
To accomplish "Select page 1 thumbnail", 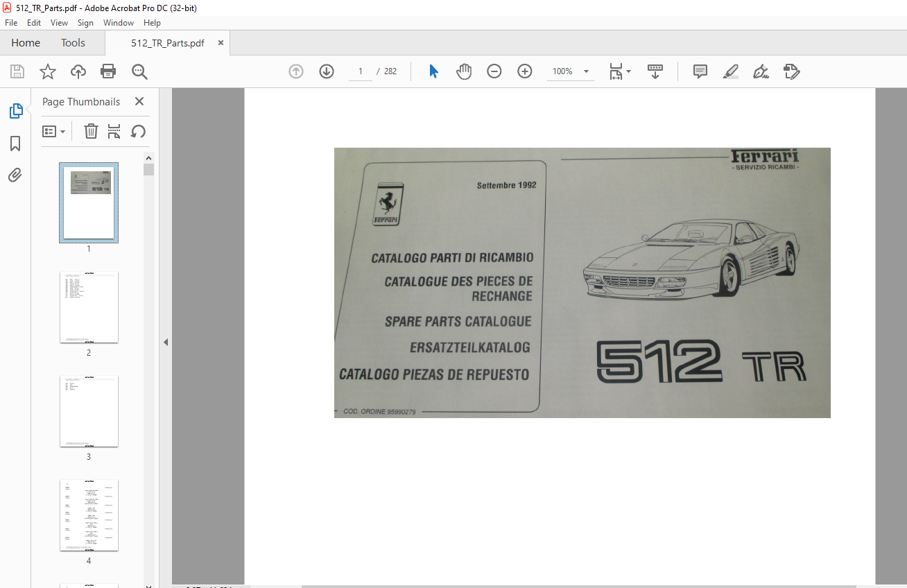I will point(89,202).
